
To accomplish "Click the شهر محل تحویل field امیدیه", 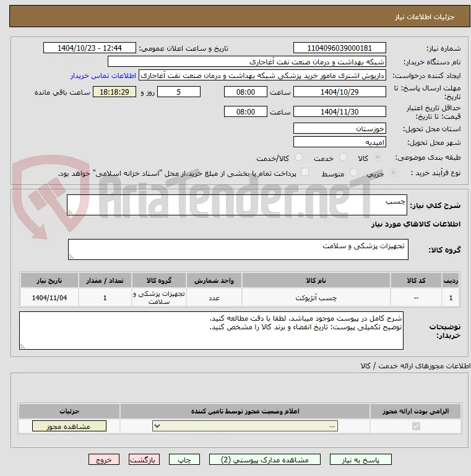I will tap(340, 142).
